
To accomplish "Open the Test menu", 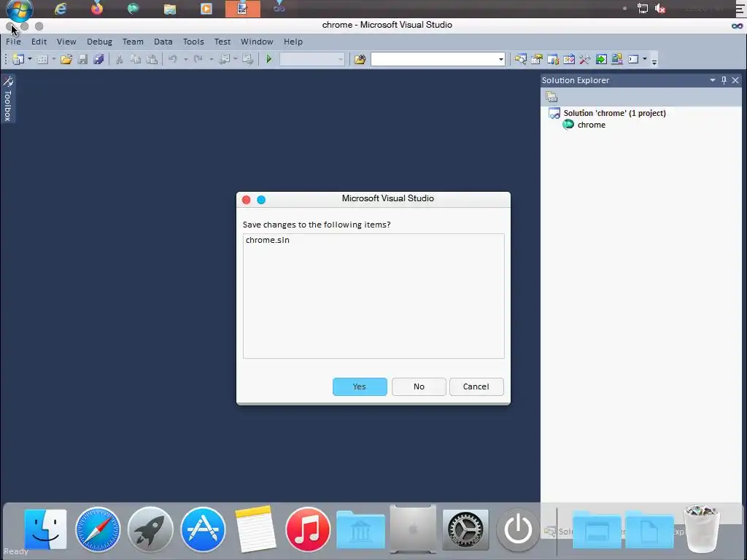I will coord(222,42).
